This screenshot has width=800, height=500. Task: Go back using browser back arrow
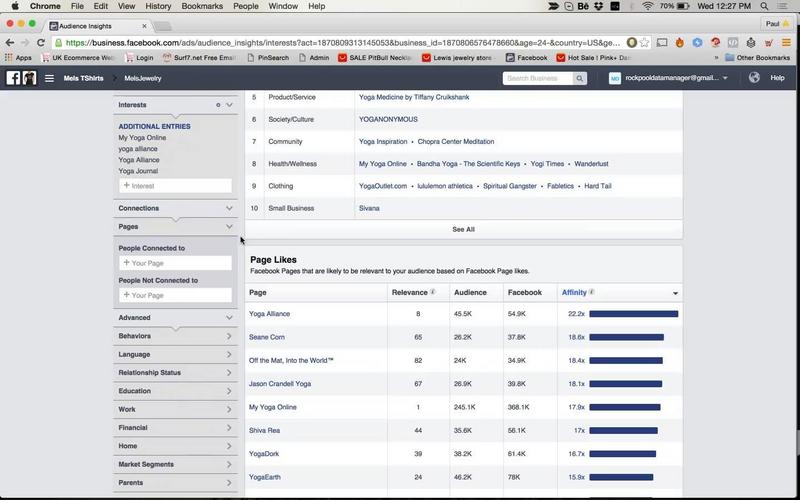10,43
